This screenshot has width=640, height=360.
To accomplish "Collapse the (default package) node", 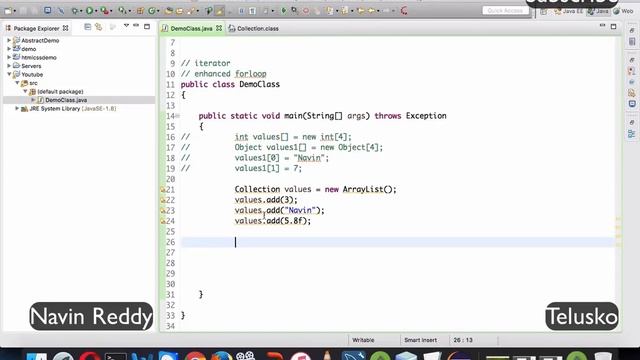I will tap(25, 91).
